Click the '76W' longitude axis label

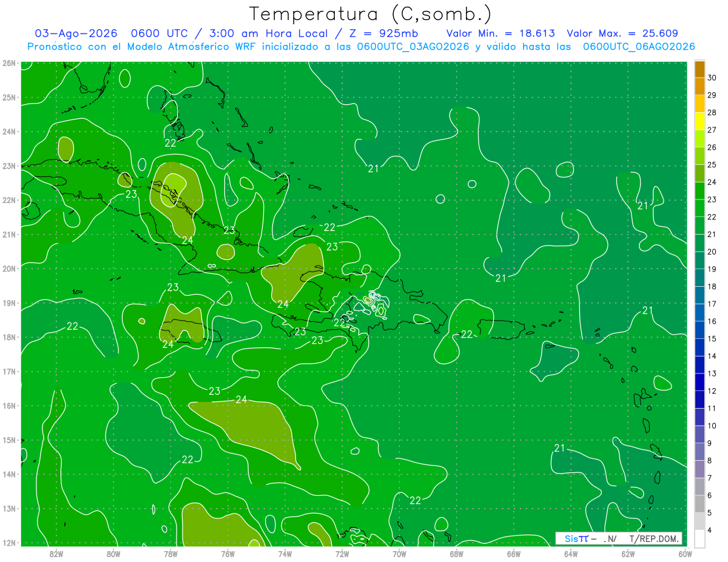point(227,553)
